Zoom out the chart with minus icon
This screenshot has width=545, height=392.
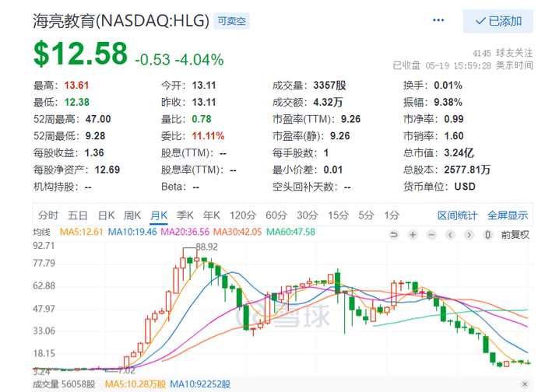click(431, 235)
